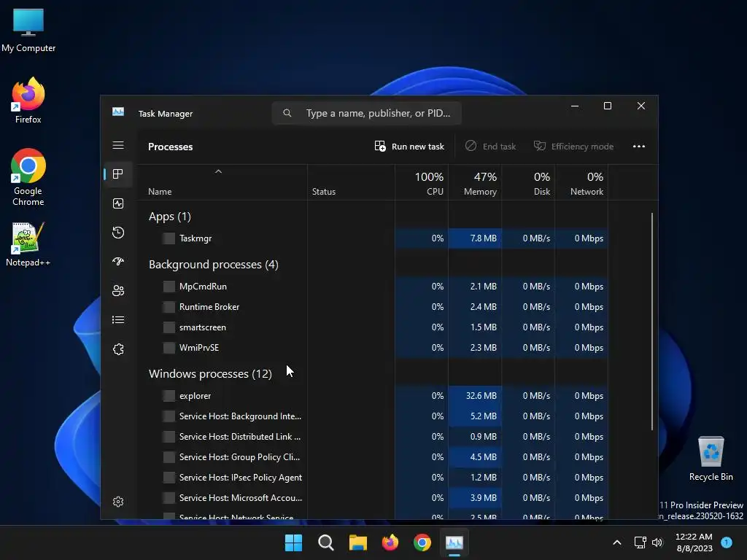
Task: Click the Taskmgr process icon
Action: pyautogui.click(x=169, y=238)
